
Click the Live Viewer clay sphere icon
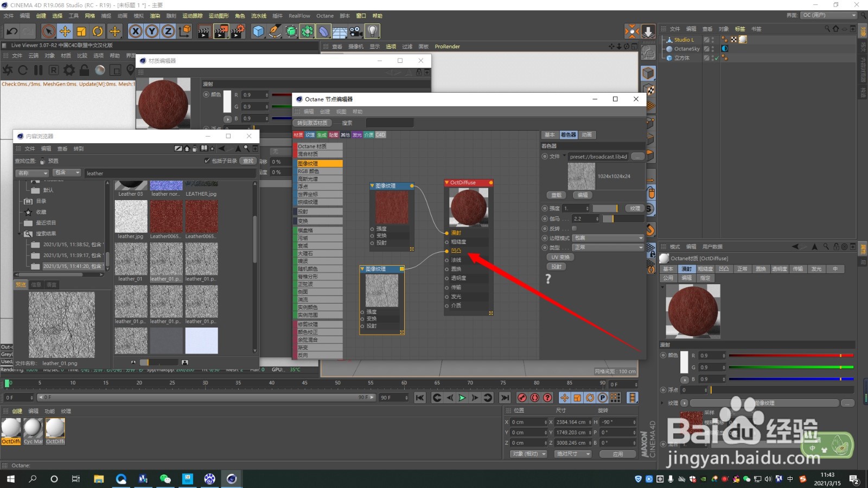(100, 70)
